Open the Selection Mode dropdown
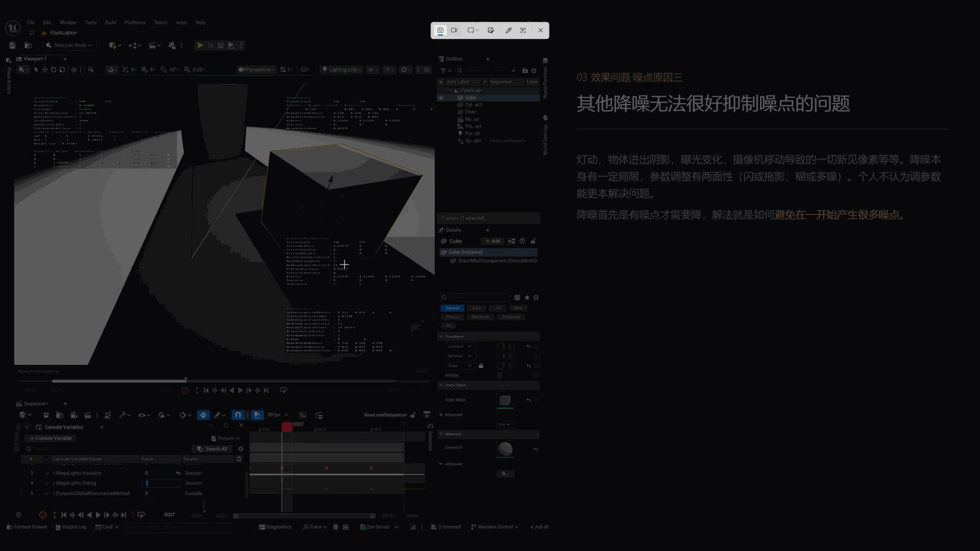 (69, 45)
